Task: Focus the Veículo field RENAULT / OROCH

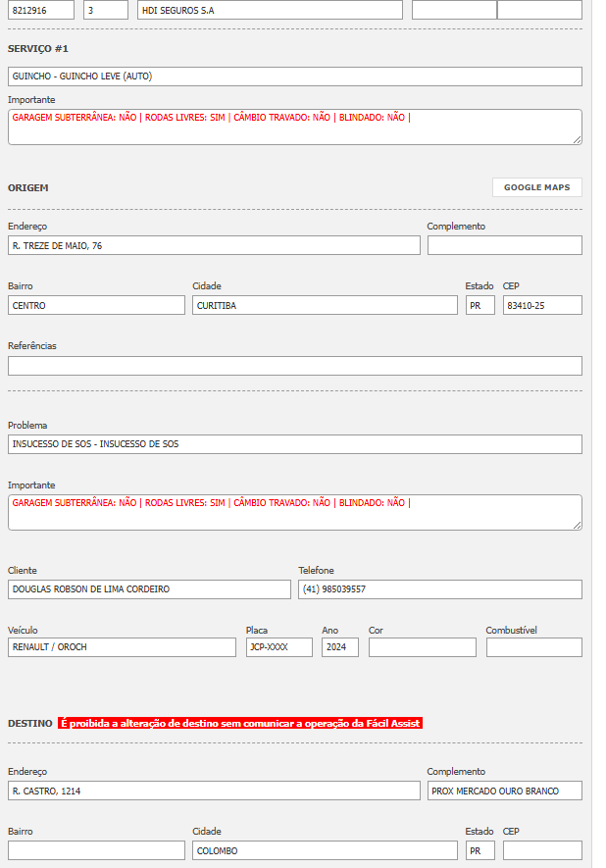Action: [x=122, y=647]
